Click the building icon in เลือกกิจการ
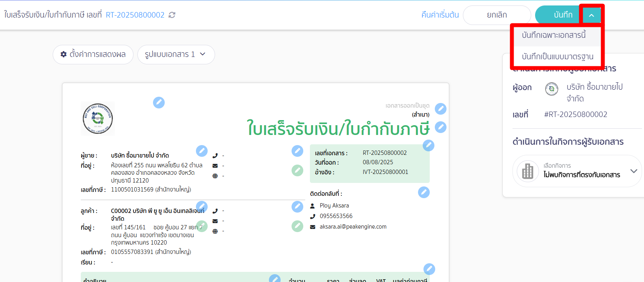 point(528,171)
